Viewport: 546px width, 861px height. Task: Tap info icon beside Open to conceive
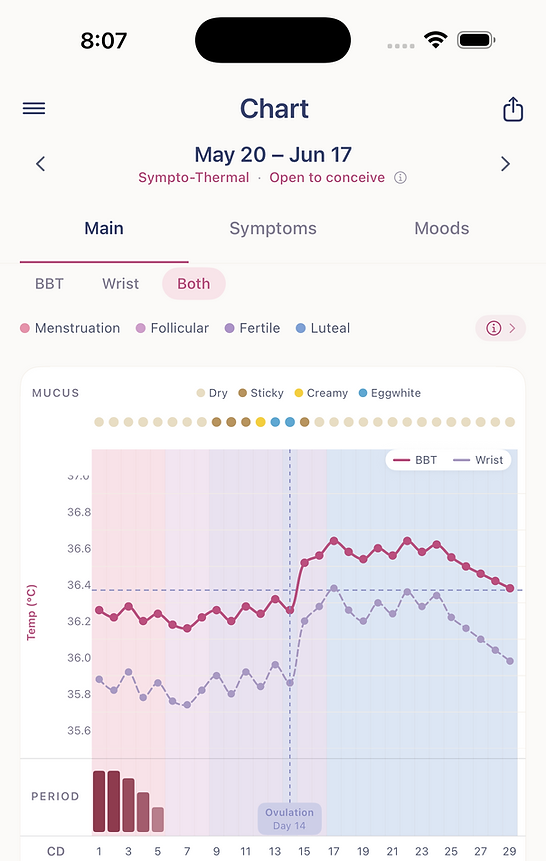[400, 177]
